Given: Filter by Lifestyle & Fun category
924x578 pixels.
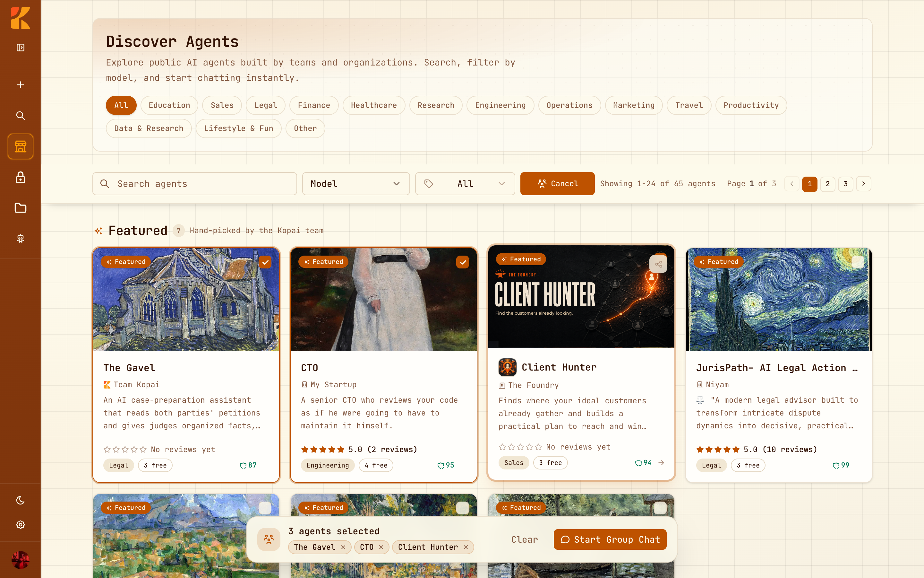Looking at the screenshot, I should click(x=238, y=128).
